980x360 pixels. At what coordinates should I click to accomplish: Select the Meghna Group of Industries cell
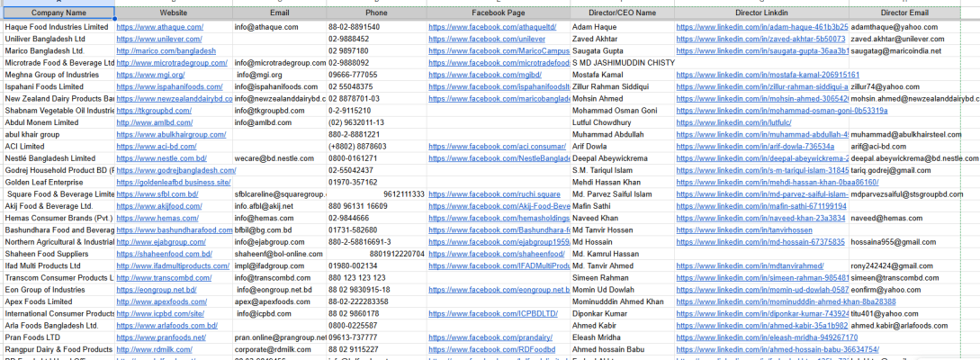pyautogui.click(x=58, y=75)
